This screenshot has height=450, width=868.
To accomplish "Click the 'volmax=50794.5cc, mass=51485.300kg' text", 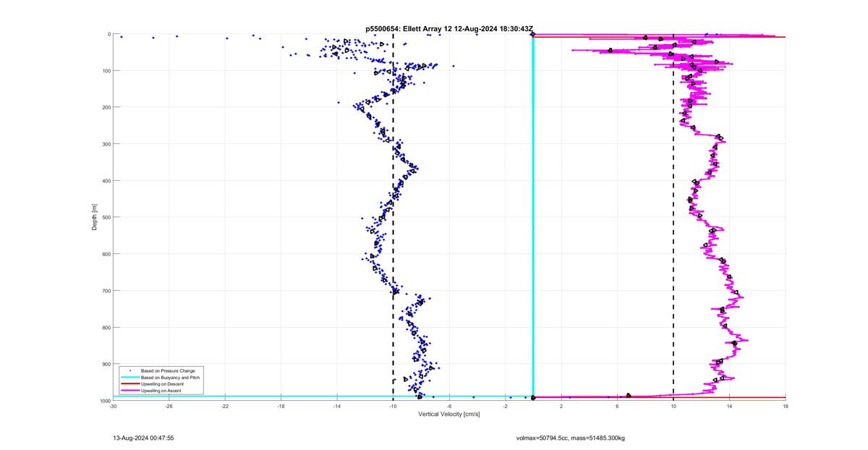I will (570, 438).
